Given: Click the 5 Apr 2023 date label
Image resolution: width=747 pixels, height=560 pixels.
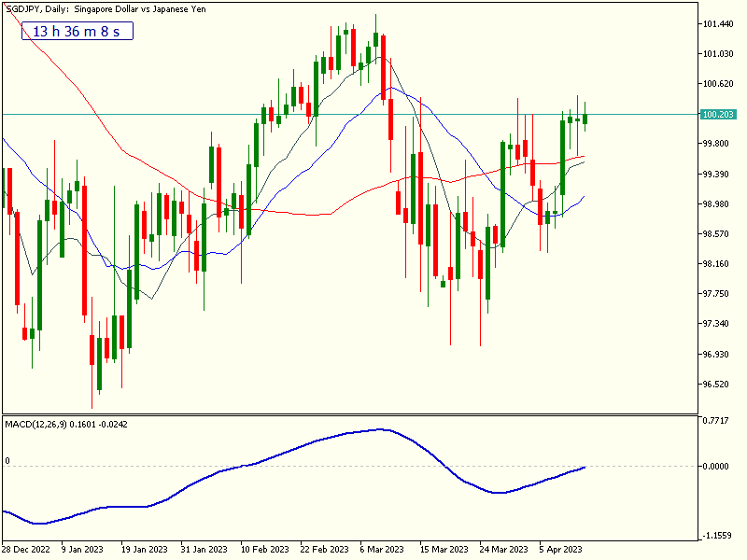Looking at the screenshot, I should [560, 549].
